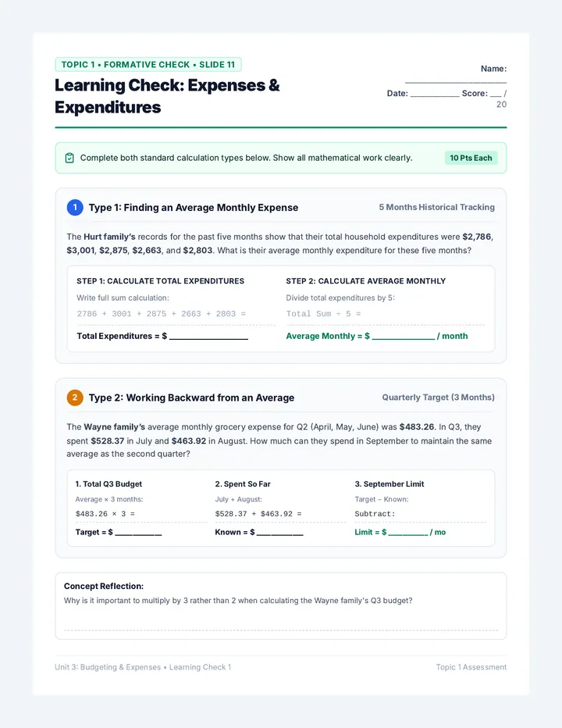Select the Learning Check title heading

click(x=167, y=96)
